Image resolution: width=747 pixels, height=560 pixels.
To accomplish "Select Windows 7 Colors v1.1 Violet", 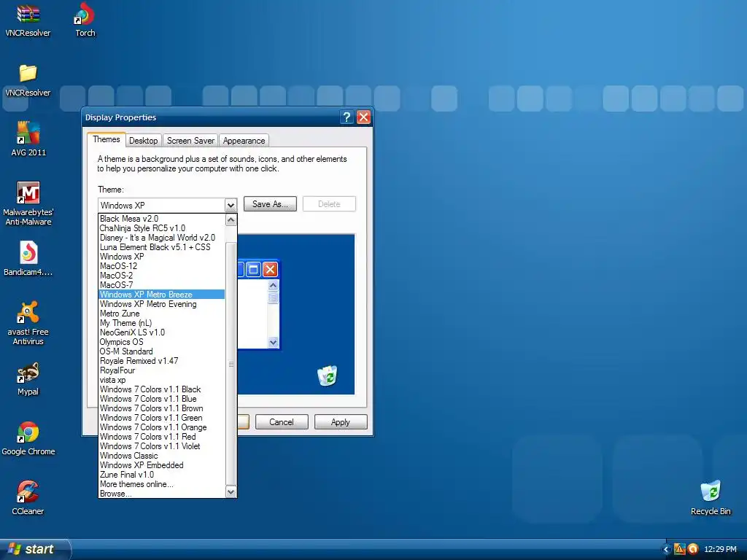I will (x=161, y=446).
